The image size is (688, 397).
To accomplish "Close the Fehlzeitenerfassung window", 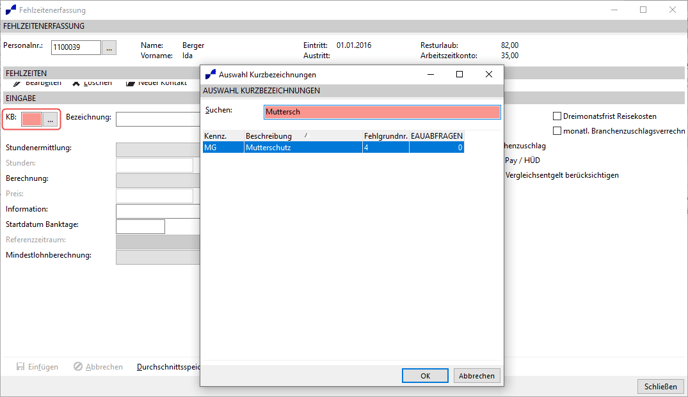I will click(x=672, y=10).
